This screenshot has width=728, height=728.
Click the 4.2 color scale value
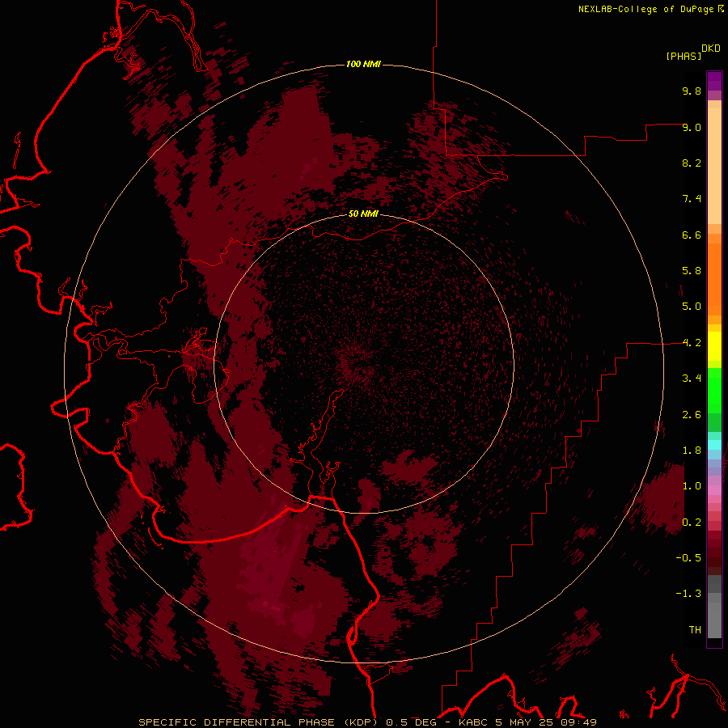point(692,343)
